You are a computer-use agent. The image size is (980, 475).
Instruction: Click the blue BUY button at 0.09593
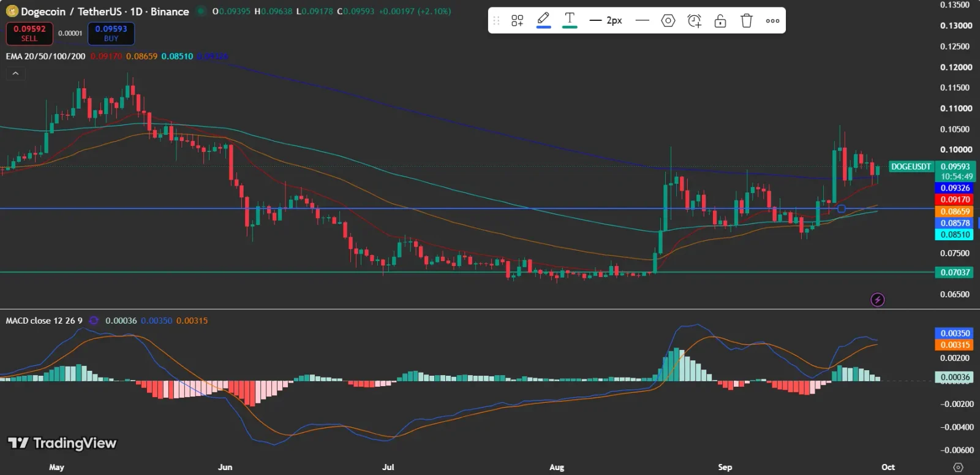(x=111, y=33)
